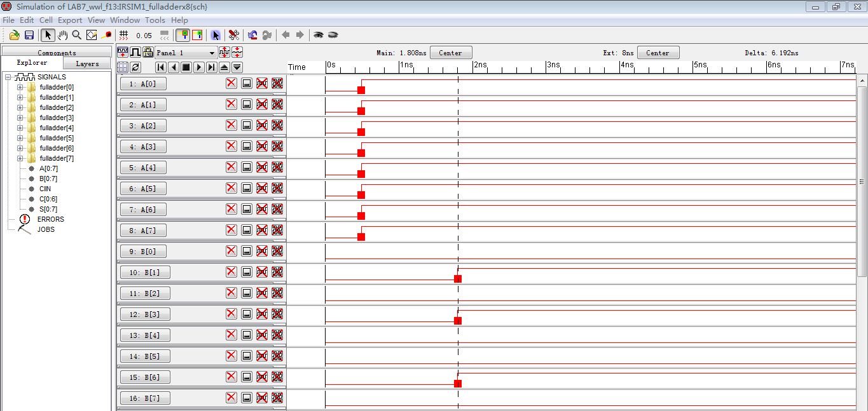Switch to the Layers tab
The width and height of the screenshot is (868, 411).
[x=87, y=64]
